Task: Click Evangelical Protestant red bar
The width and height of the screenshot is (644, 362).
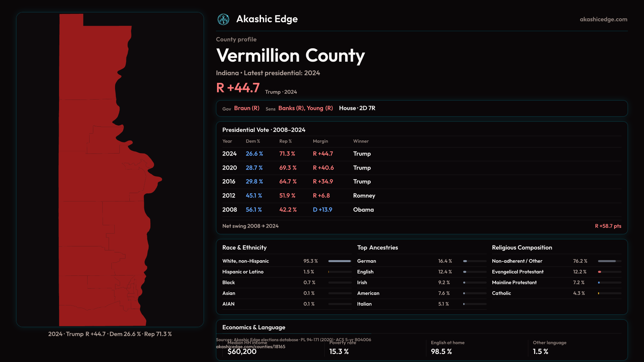Action: 600,272
